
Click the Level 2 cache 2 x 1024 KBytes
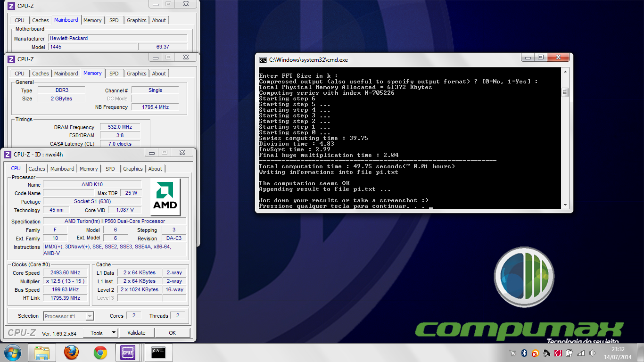tap(140, 290)
